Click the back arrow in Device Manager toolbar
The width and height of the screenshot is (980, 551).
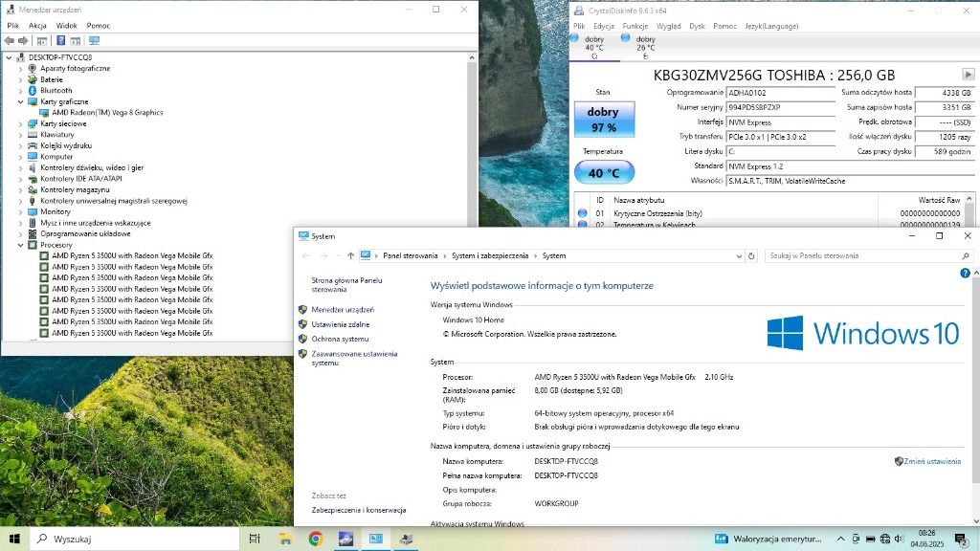coord(10,40)
